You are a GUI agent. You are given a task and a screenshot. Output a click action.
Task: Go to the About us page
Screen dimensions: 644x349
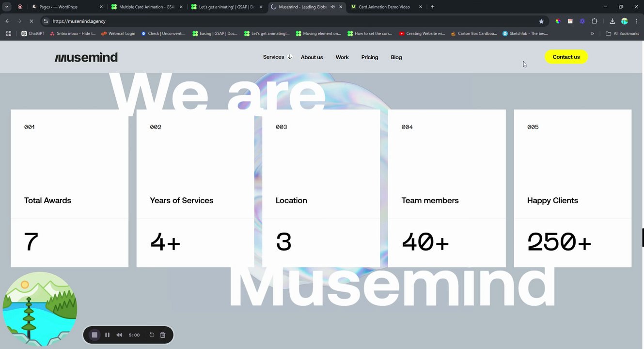(312, 57)
